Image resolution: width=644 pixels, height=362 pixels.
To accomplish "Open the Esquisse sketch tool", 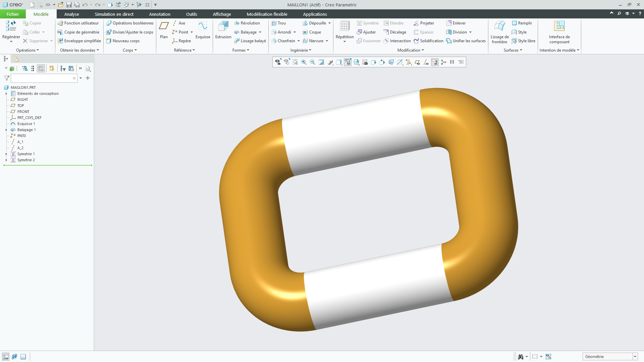I will [x=203, y=30].
